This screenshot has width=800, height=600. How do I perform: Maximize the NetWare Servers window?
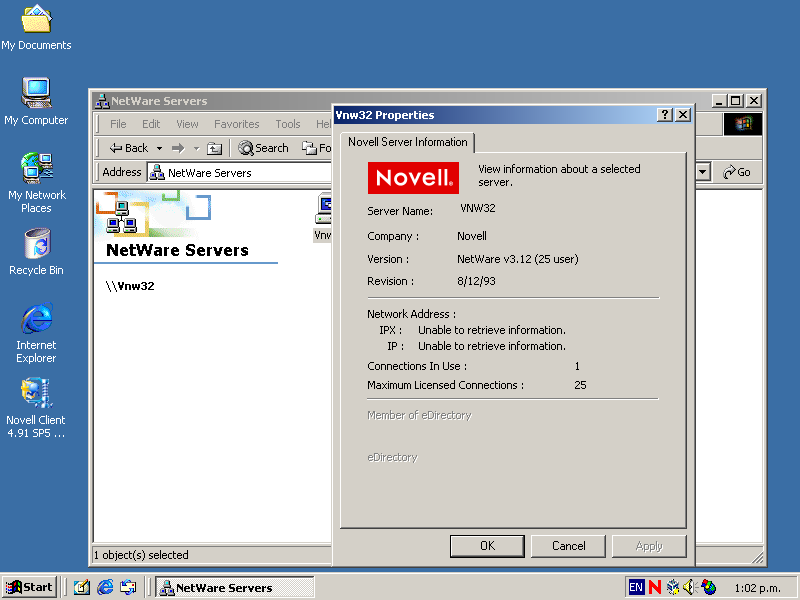click(735, 101)
